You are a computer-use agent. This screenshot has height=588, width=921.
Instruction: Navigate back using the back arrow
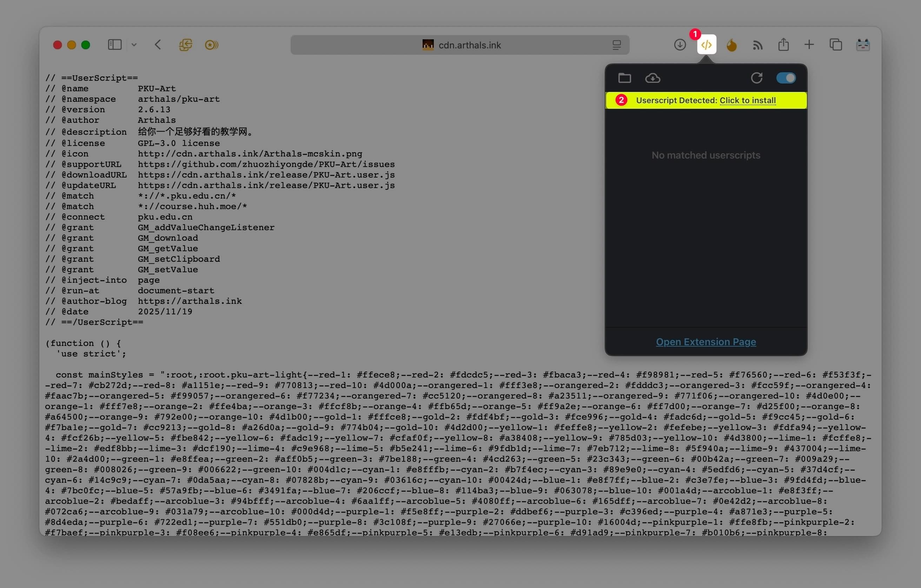coord(158,45)
